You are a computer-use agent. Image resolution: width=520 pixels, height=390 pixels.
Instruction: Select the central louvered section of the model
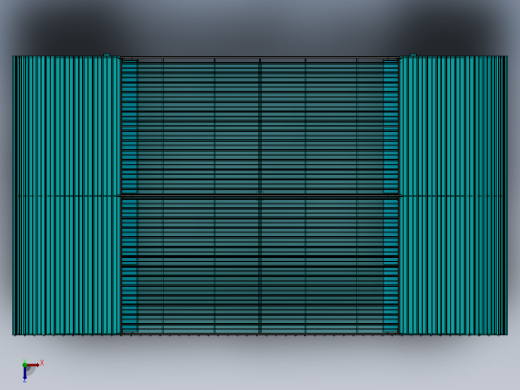(x=260, y=195)
